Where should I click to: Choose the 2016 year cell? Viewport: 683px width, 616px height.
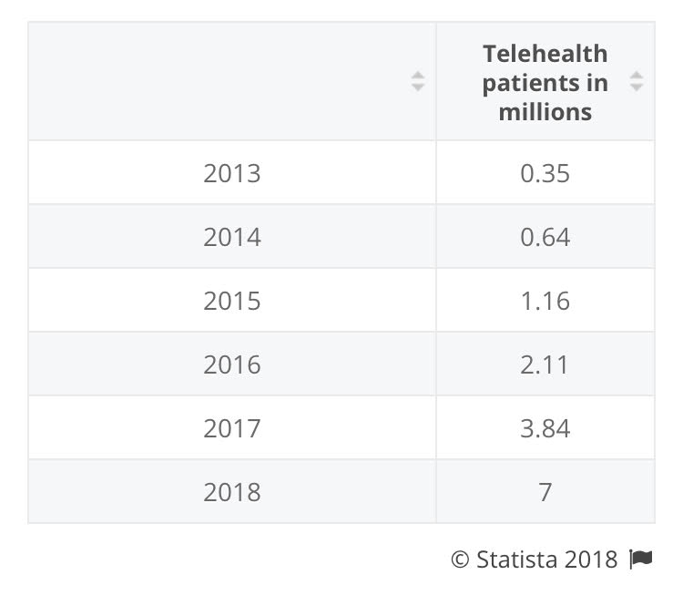(232, 364)
